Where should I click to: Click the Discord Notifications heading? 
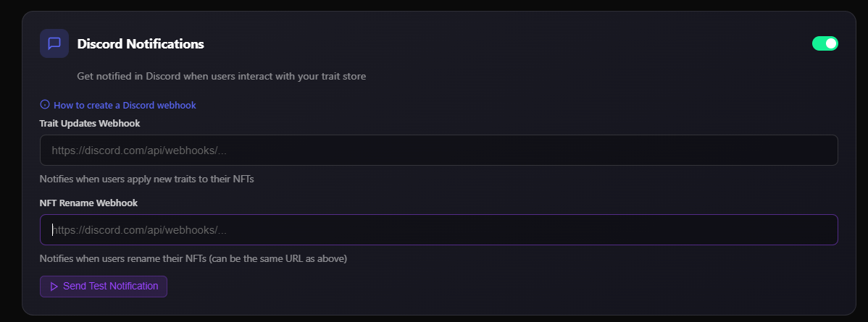pos(141,44)
